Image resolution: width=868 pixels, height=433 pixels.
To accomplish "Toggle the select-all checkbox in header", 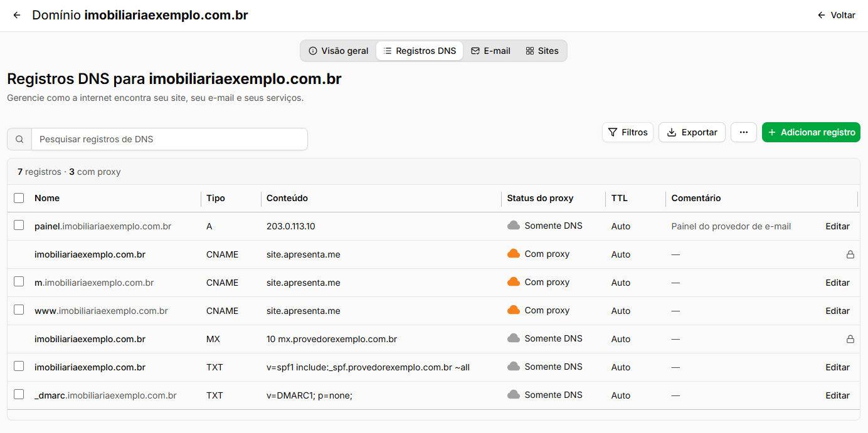I will tap(19, 198).
